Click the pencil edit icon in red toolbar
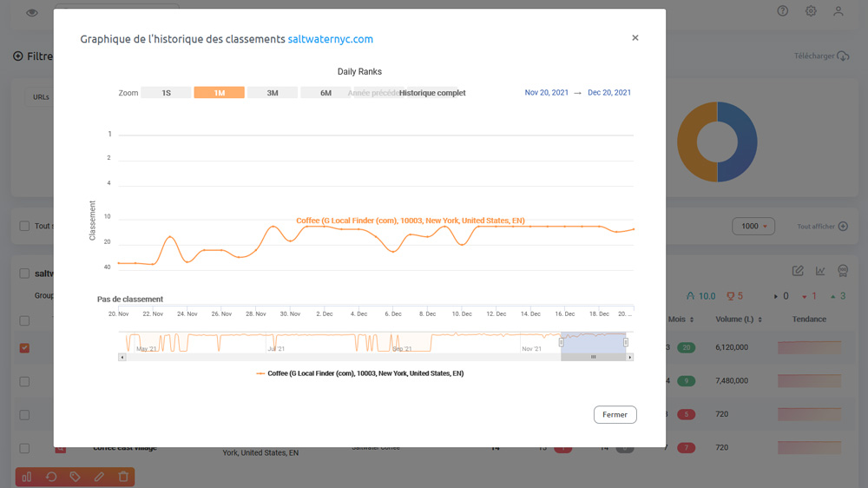The image size is (868, 488). tap(99, 477)
